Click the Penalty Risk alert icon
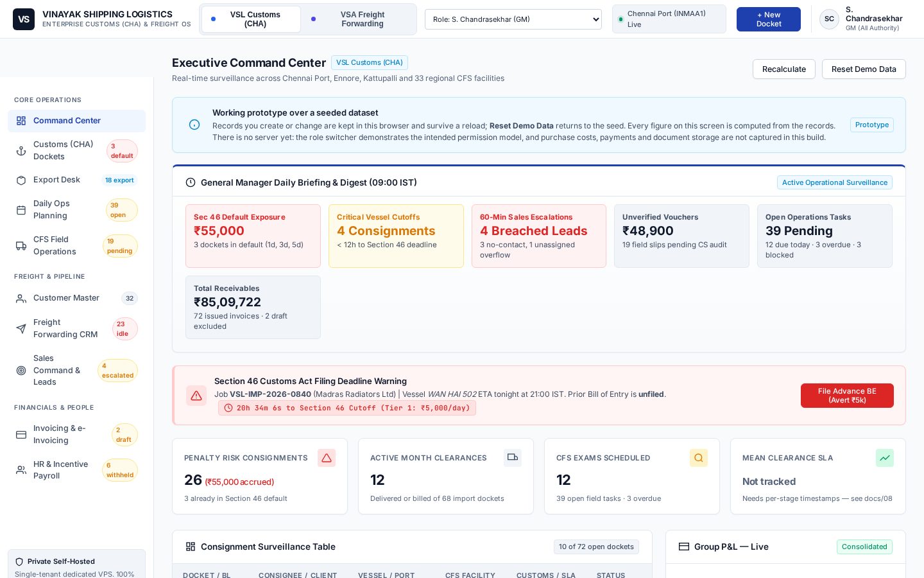The image size is (924, 578). click(327, 458)
